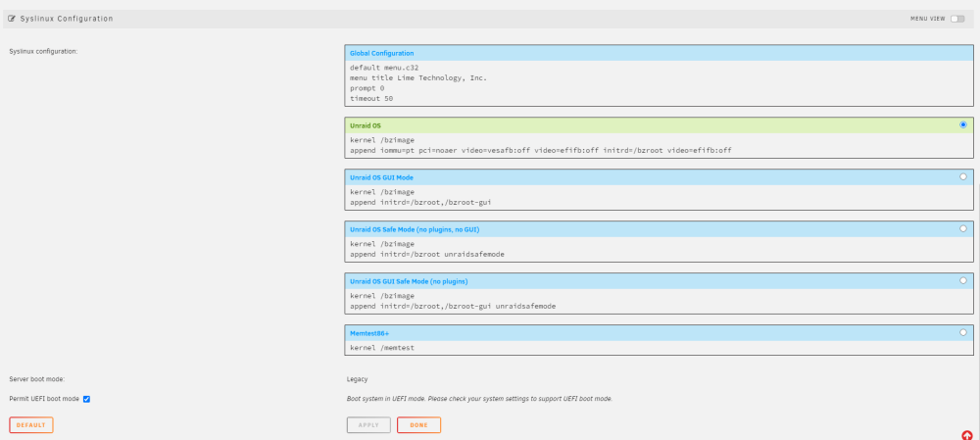Screen dimensions: 980x440
Task: Click the 'menu title Lime Technology, Inc.' line
Action: 418,78
